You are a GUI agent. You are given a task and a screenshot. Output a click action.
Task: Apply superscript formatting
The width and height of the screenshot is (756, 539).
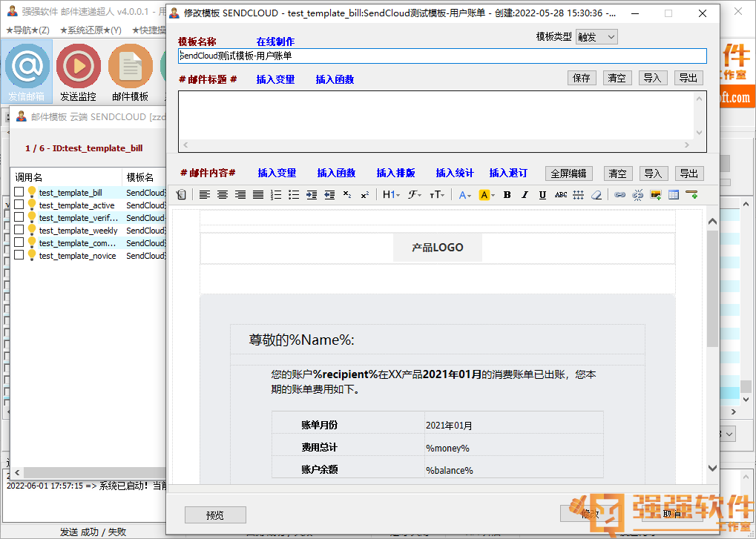point(365,194)
